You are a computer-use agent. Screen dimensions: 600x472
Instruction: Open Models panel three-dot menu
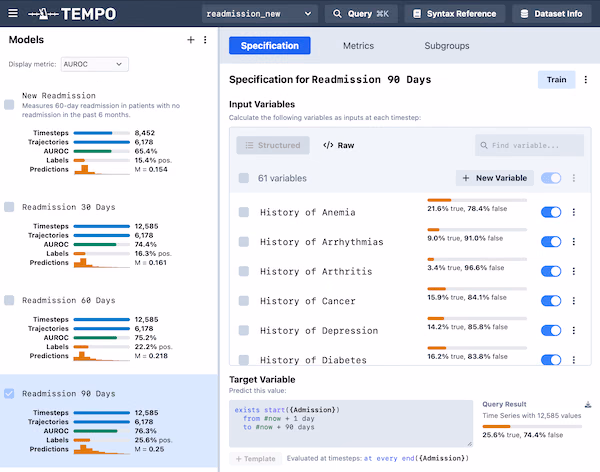(205, 40)
